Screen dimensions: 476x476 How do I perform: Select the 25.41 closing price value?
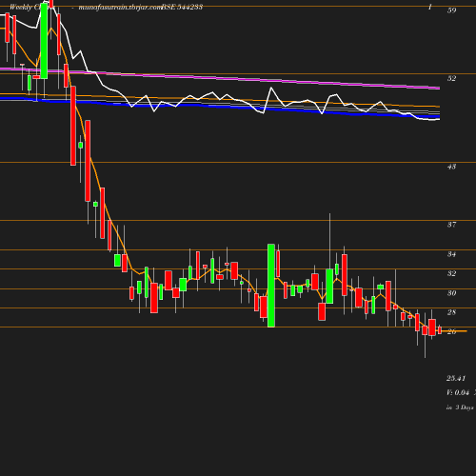(456, 378)
